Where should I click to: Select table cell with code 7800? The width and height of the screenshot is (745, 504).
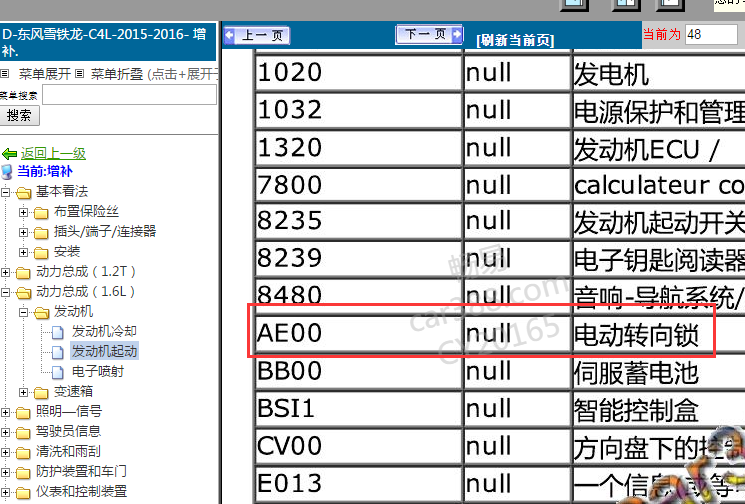[359, 184]
